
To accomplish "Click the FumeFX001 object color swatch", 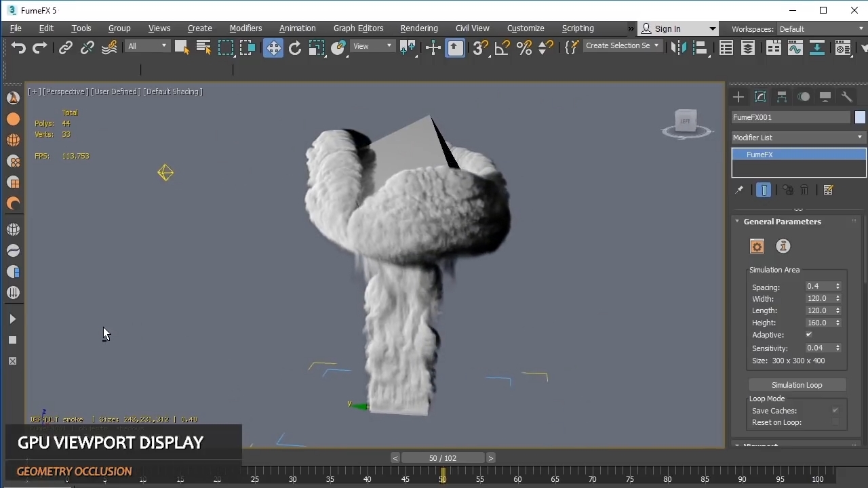I will [860, 117].
